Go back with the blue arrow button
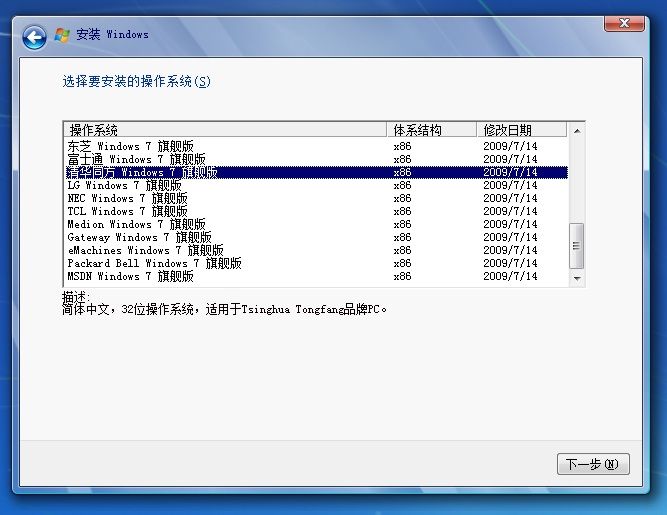The width and height of the screenshot is (667, 515). click(34, 37)
